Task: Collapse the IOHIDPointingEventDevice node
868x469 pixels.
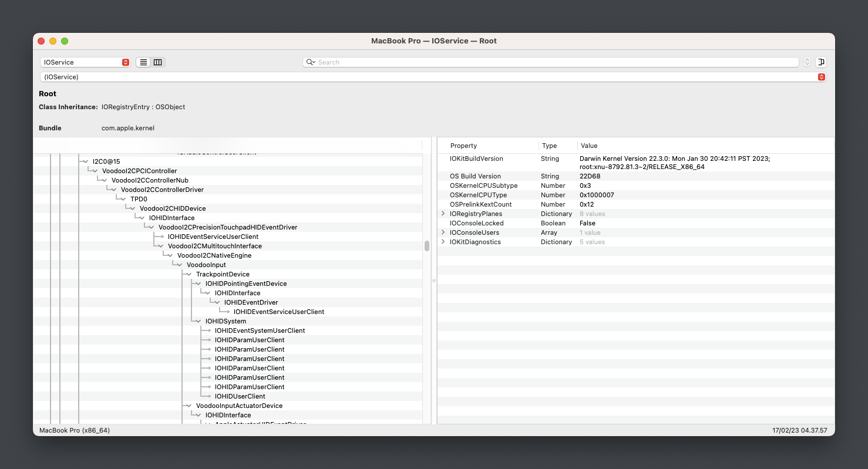Action: click(x=199, y=284)
